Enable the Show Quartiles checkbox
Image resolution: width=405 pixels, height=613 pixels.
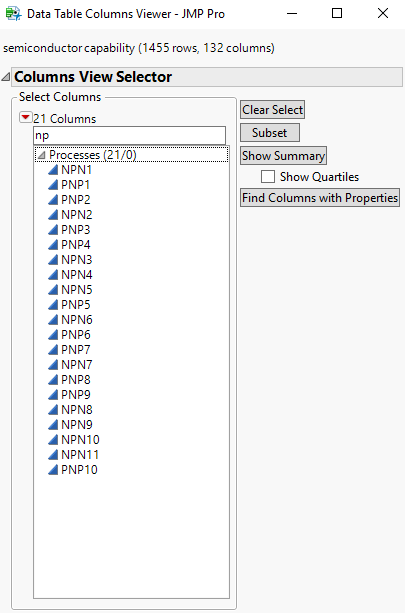[268, 177]
